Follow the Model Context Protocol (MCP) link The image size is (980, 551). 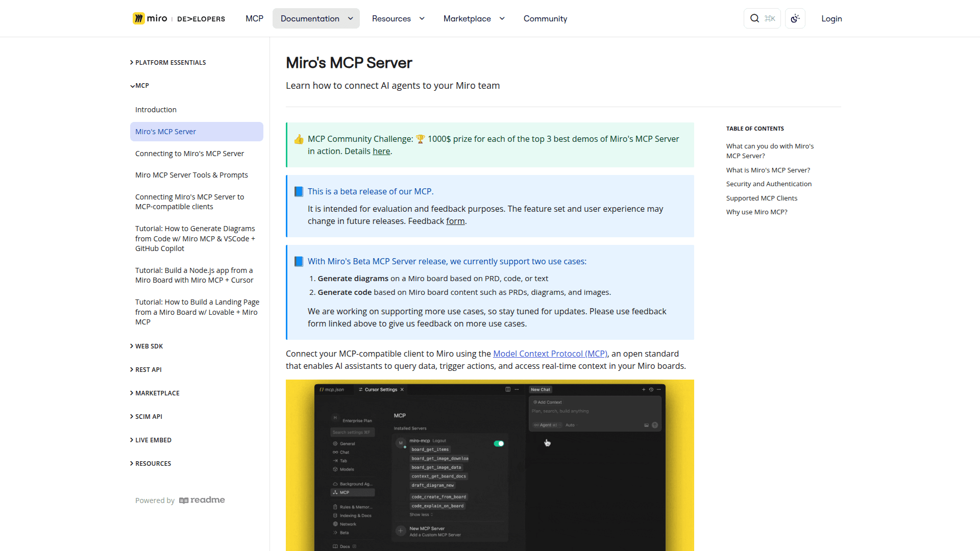tap(550, 353)
